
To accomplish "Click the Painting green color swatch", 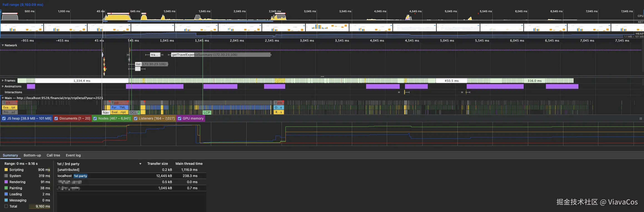I will click(6, 188).
